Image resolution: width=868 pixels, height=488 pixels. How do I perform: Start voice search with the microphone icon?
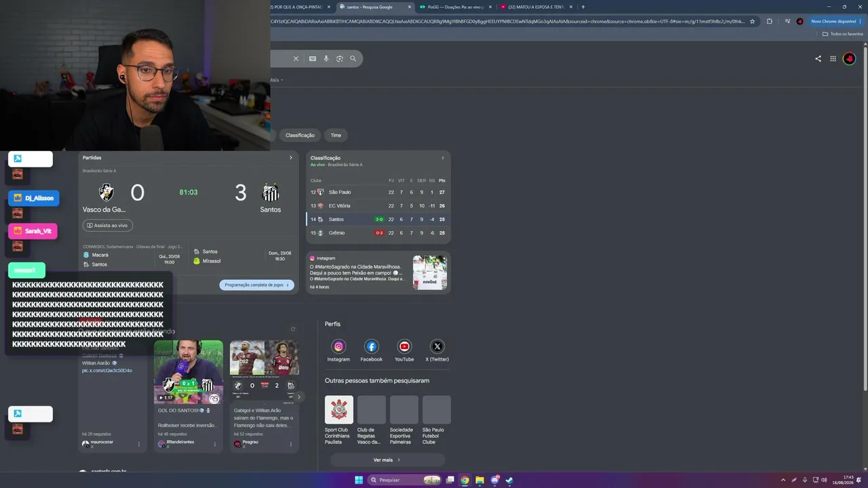(326, 59)
